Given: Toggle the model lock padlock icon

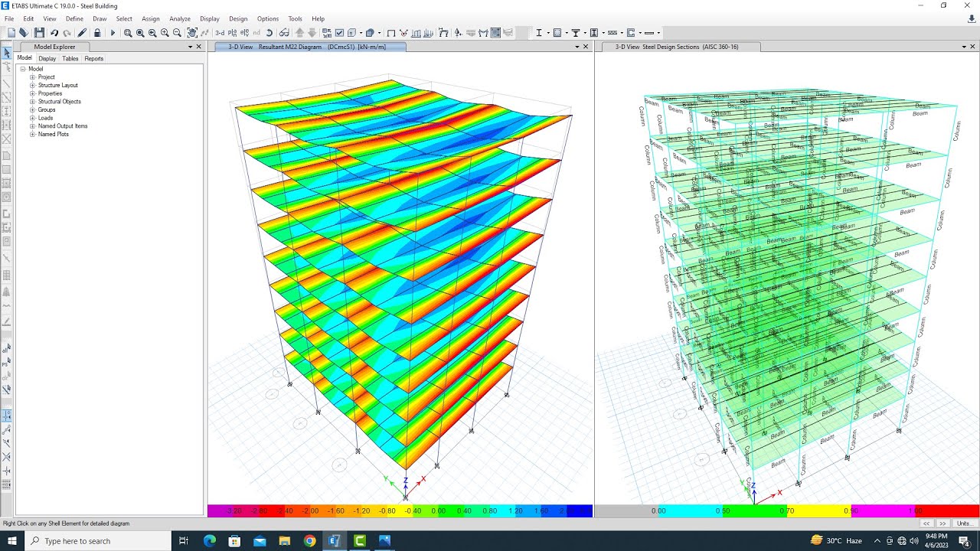Looking at the screenshot, I should pos(97,33).
